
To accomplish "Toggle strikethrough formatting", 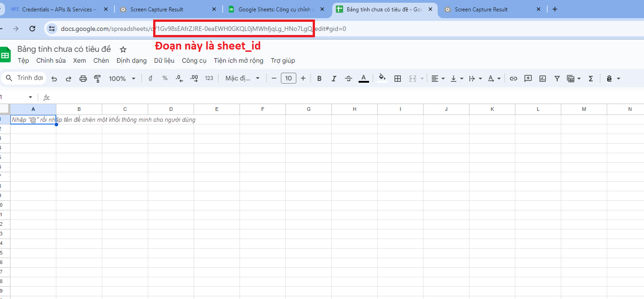I will 348,79.
